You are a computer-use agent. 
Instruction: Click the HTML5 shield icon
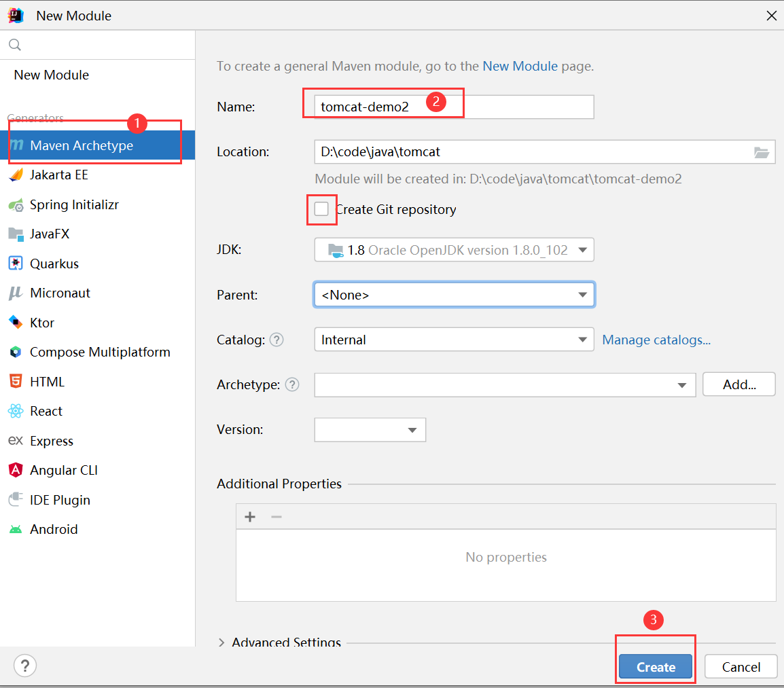[x=16, y=382]
